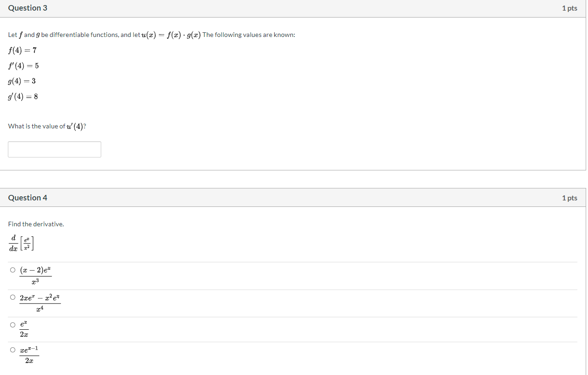Click the equation u(x) = f(x) · g(x)
The width and height of the screenshot is (588, 375).
point(171,35)
